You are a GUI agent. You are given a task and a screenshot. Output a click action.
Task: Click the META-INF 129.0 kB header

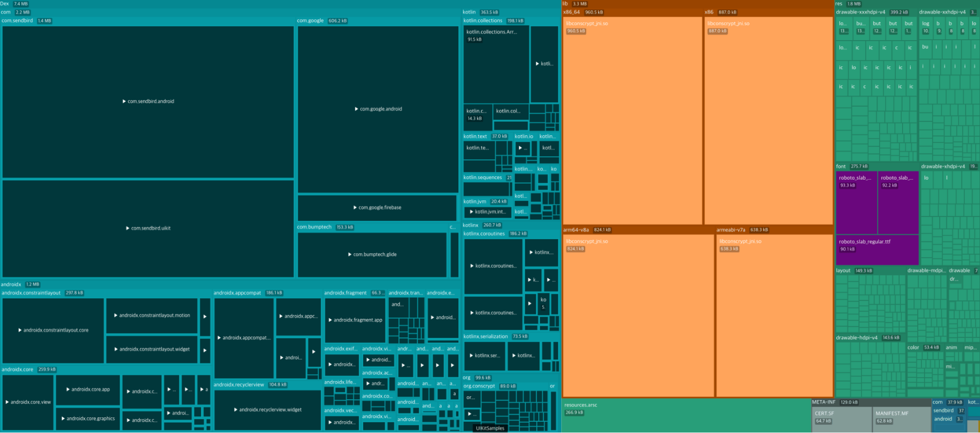[835, 402]
